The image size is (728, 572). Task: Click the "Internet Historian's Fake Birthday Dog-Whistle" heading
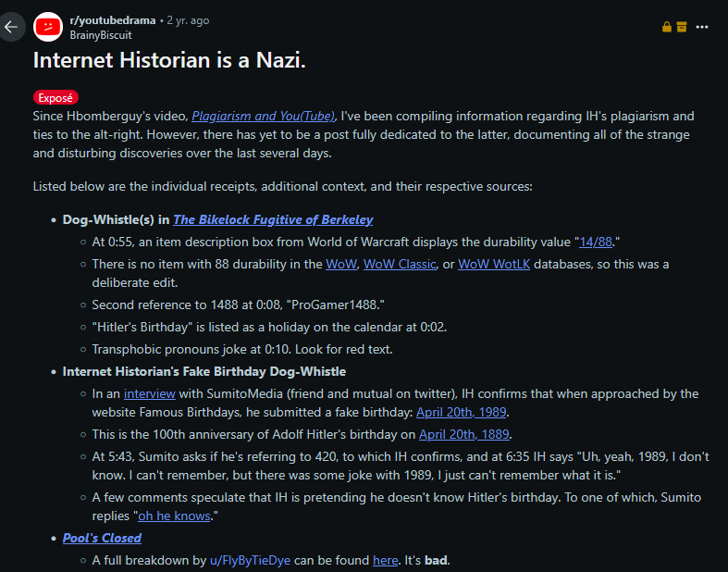coord(204,372)
